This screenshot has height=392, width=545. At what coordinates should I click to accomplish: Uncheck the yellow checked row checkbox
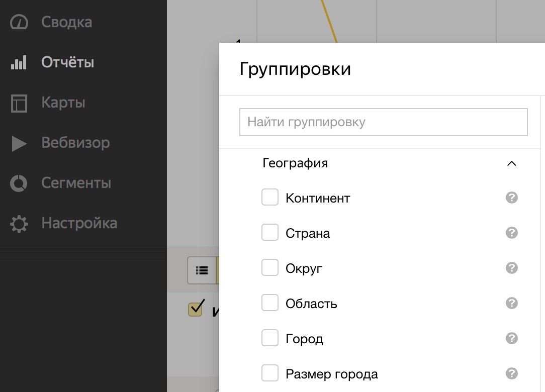click(x=196, y=309)
